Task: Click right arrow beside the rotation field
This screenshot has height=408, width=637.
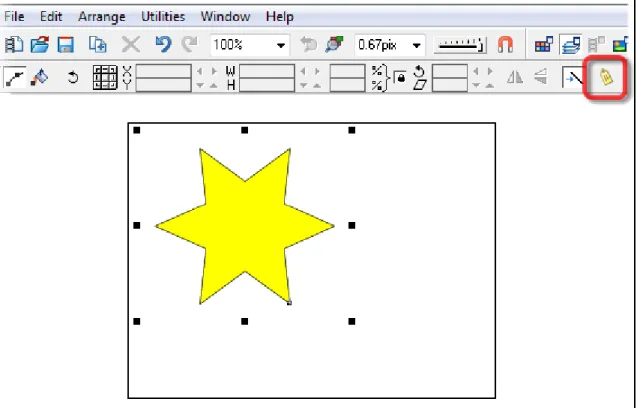Action: [490, 72]
